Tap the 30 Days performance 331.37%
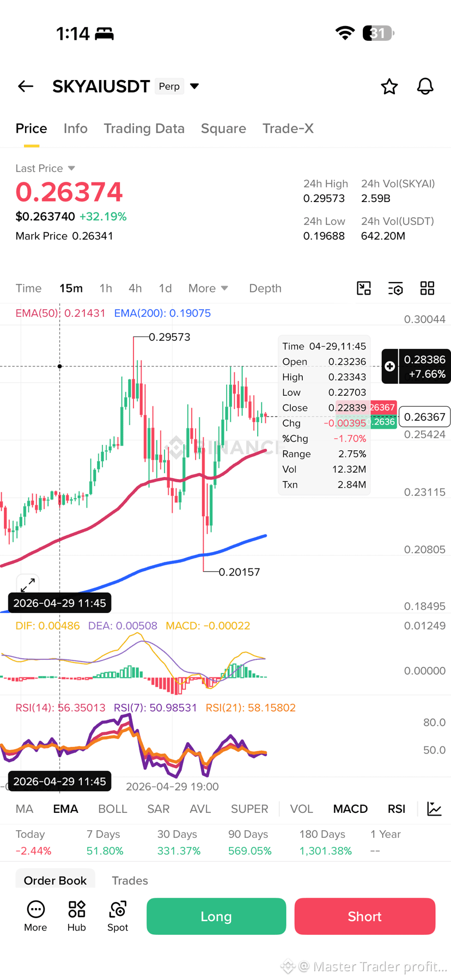 coord(179,851)
